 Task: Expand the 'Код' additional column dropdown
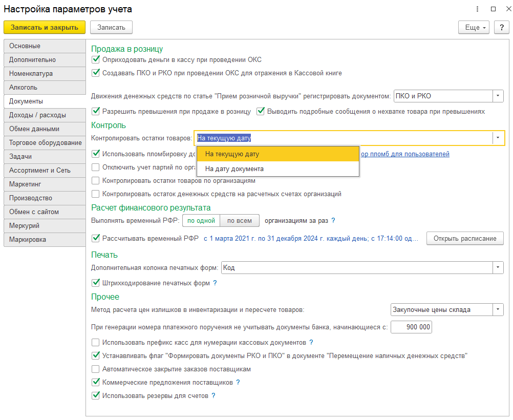[498, 267]
